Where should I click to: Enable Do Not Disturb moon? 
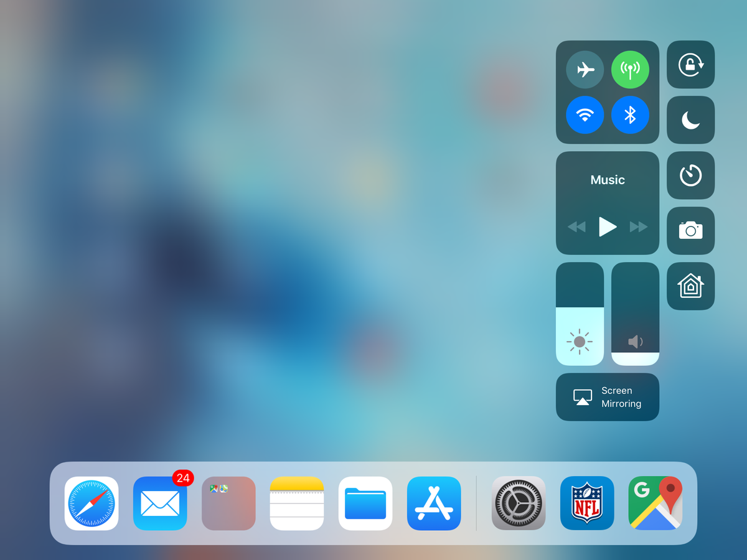690,120
